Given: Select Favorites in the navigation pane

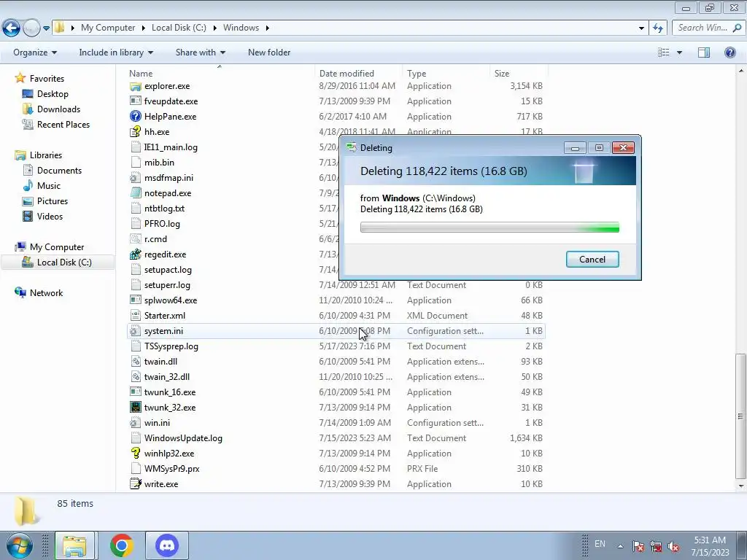Looking at the screenshot, I should [47, 79].
